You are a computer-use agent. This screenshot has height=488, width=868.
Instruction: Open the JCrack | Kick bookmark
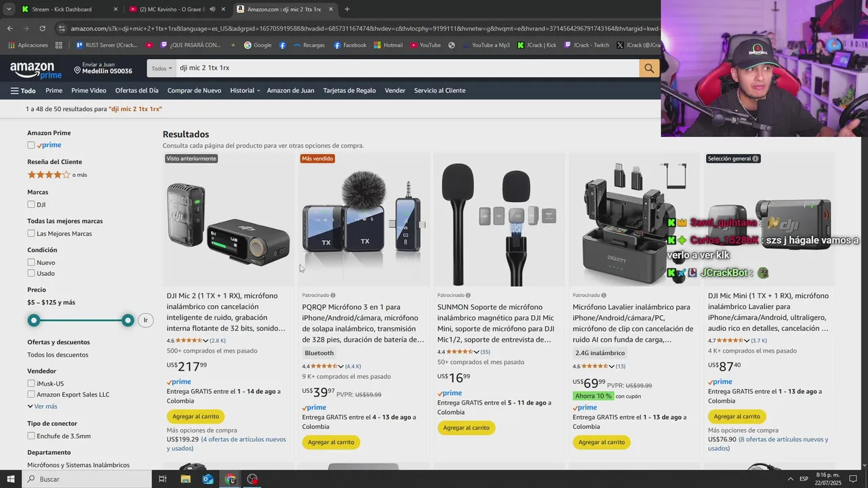point(536,45)
